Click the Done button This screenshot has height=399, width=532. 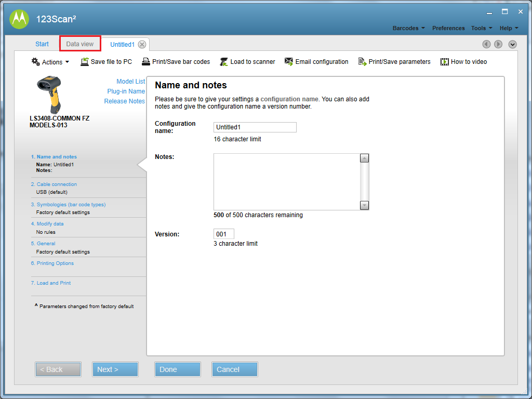pyautogui.click(x=178, y=369)
